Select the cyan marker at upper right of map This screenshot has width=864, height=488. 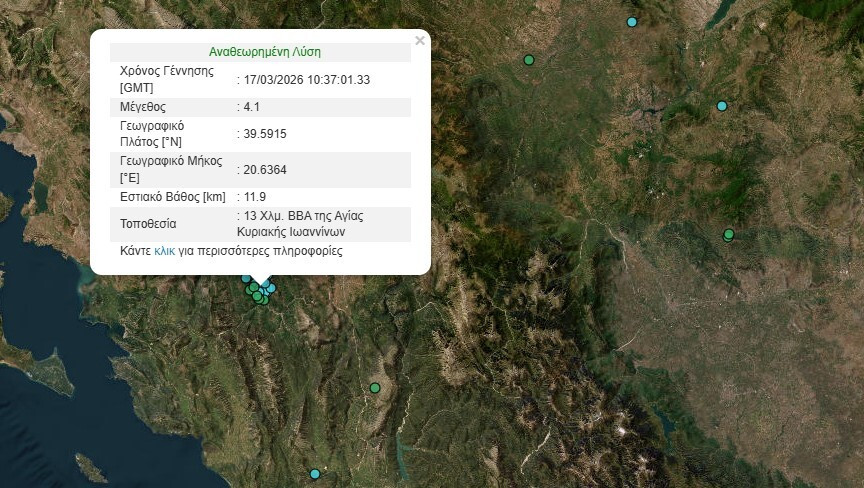click(722, 106)
